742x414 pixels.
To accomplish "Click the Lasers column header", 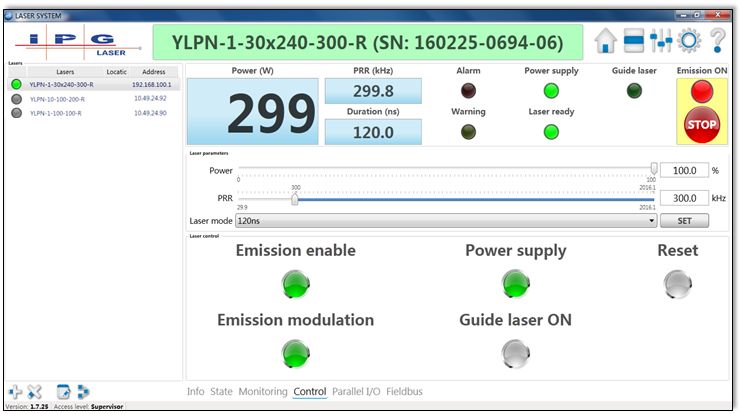I will tap(65, 71).
